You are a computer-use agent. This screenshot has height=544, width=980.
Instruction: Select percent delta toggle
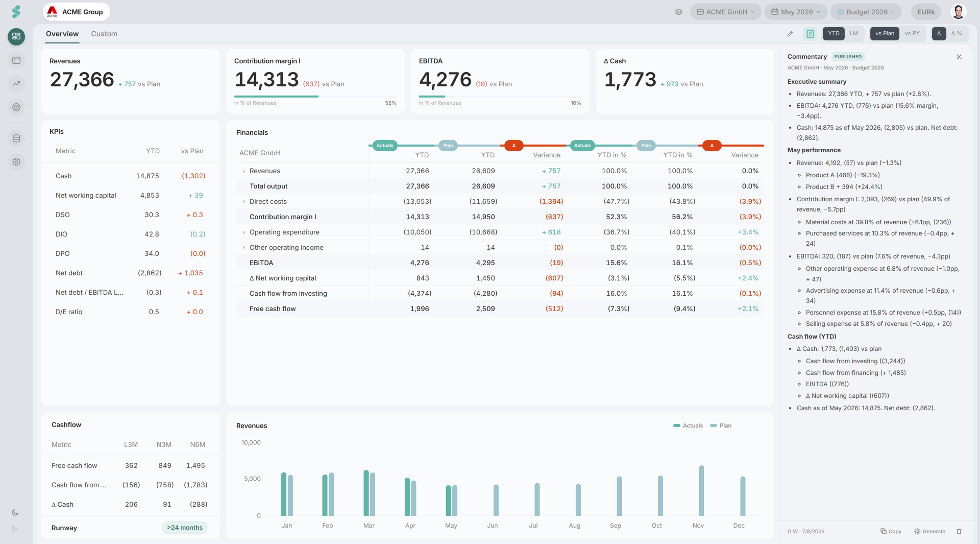pos(957,34)
